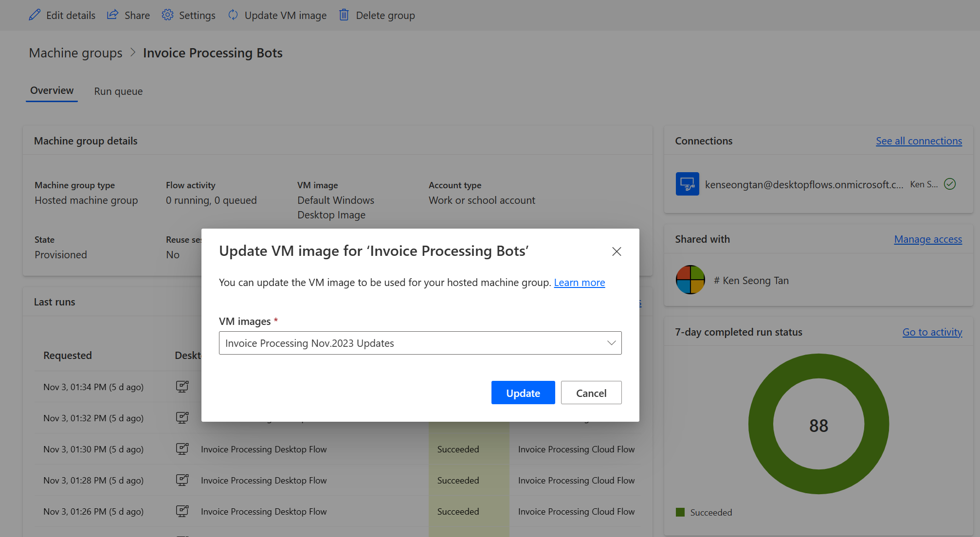Click the Cancel button
Viewport: 980px width, 537px height.
click(x=591, y=393)
